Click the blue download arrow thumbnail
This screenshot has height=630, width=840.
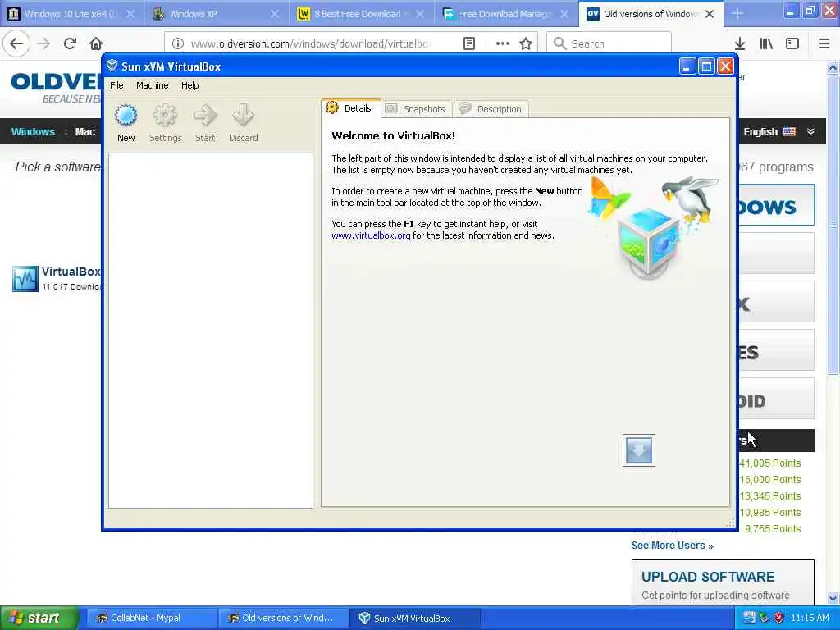638,450
